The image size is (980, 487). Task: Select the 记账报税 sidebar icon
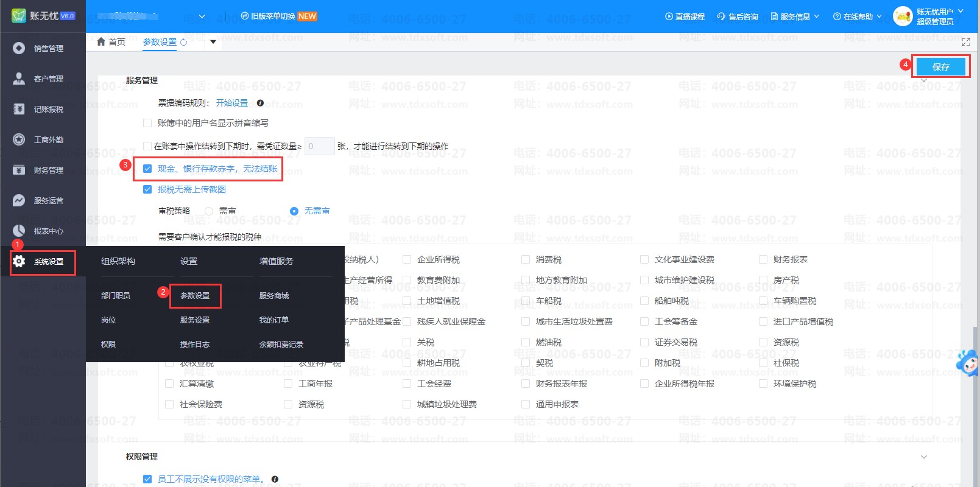pyautogui.click(x=19, y=109)
